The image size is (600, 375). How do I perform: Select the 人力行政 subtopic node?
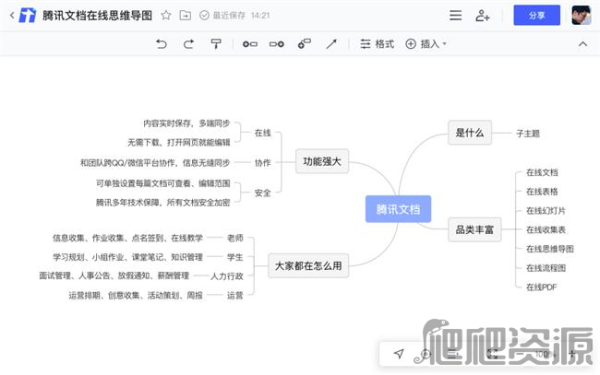coord(227,276)
